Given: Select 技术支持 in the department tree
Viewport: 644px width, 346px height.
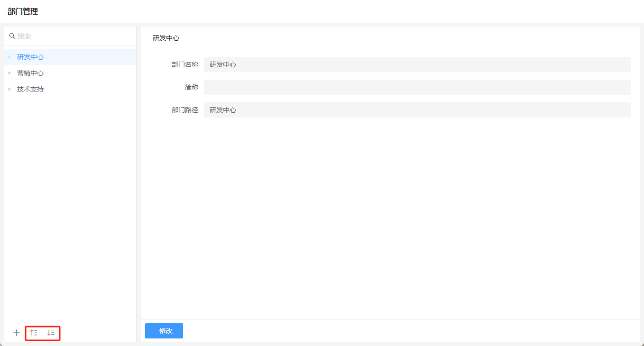Looking at the screenshot, I should click(30, 89).
